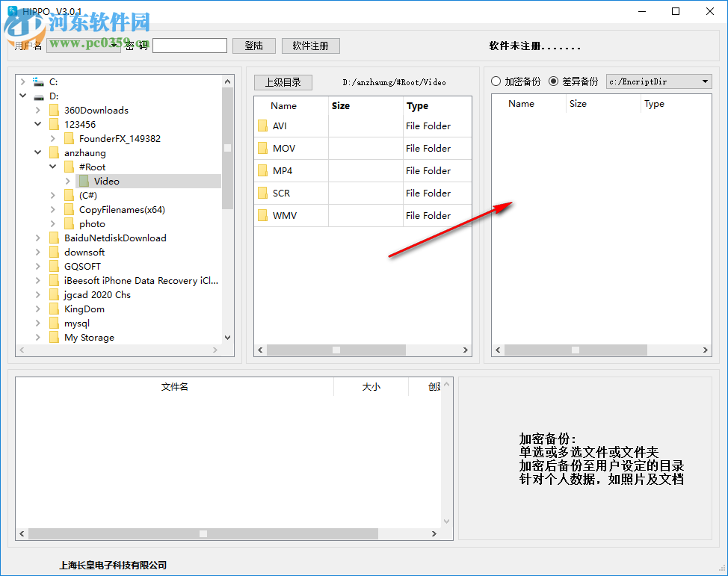
Task: Click the 登陆 login button
Action: tap(254, 45)
